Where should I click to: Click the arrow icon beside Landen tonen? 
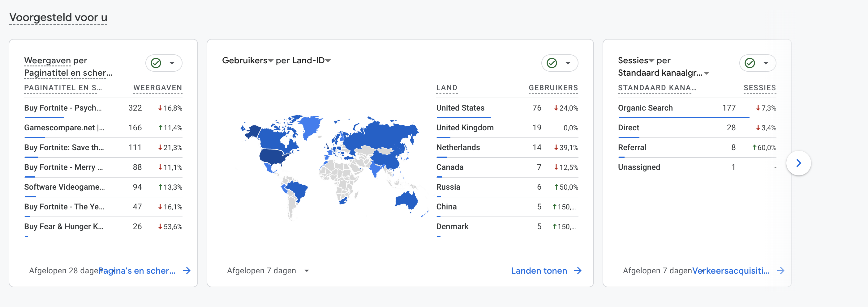(578, 271)
